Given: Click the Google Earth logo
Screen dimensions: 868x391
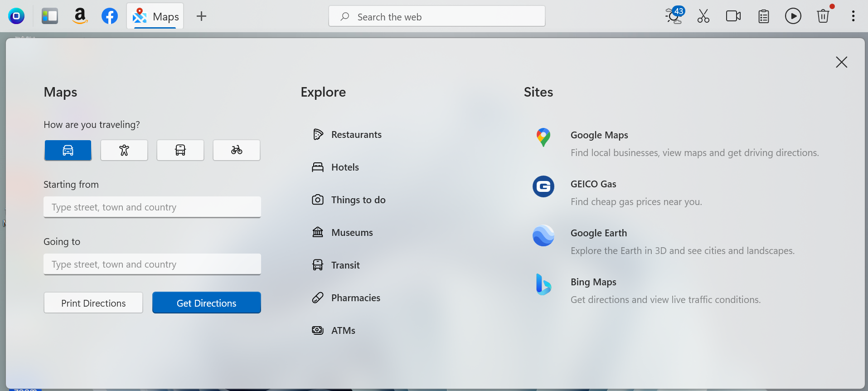Looking at the screenshot, I should [543, 235].
